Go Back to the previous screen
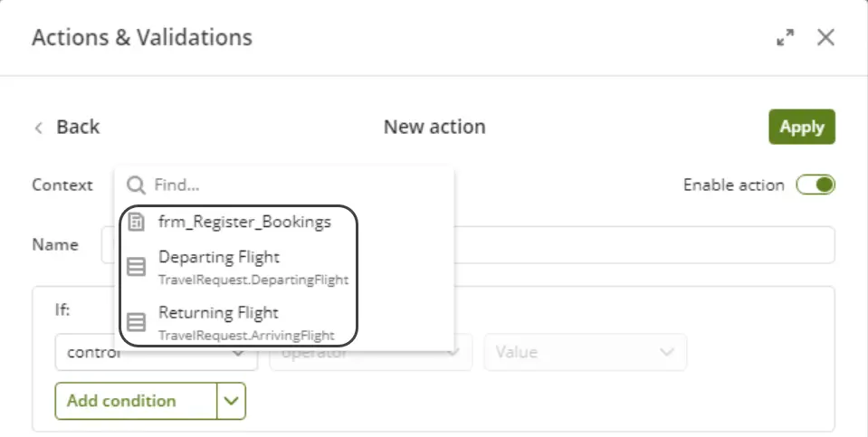Screen dimensions: 868x437 tap(78, 128)
